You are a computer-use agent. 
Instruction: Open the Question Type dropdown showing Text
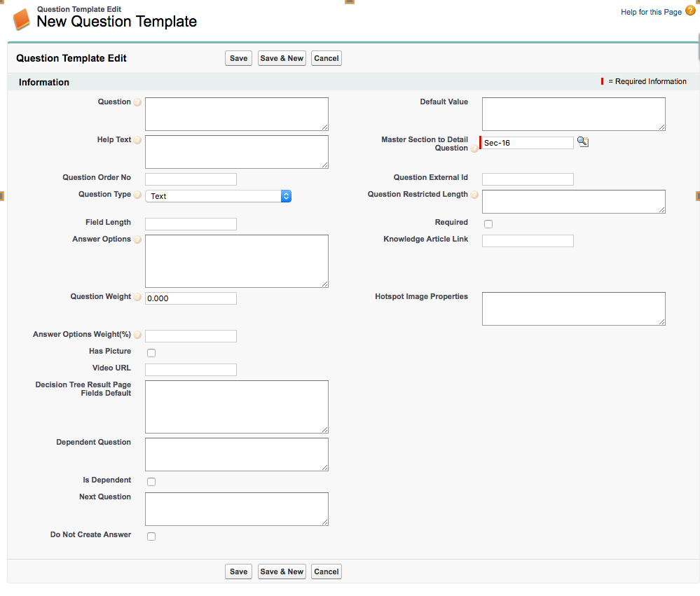click(x=219, y=196)
